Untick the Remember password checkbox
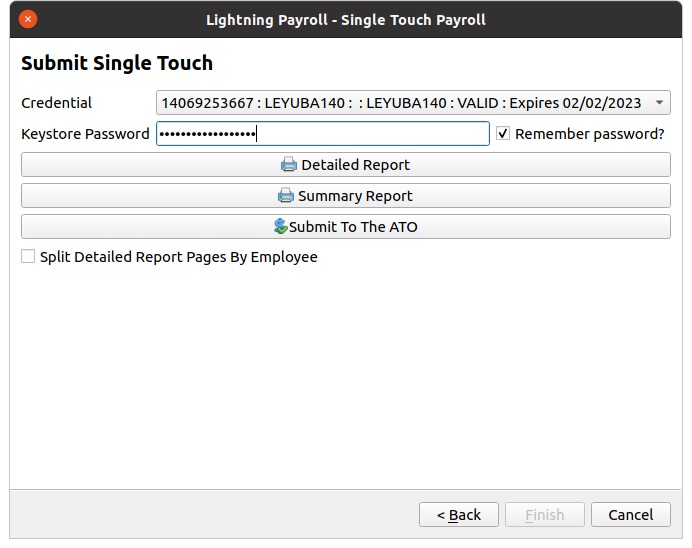The width and height of the screenshot is (692, 548). 503,133
